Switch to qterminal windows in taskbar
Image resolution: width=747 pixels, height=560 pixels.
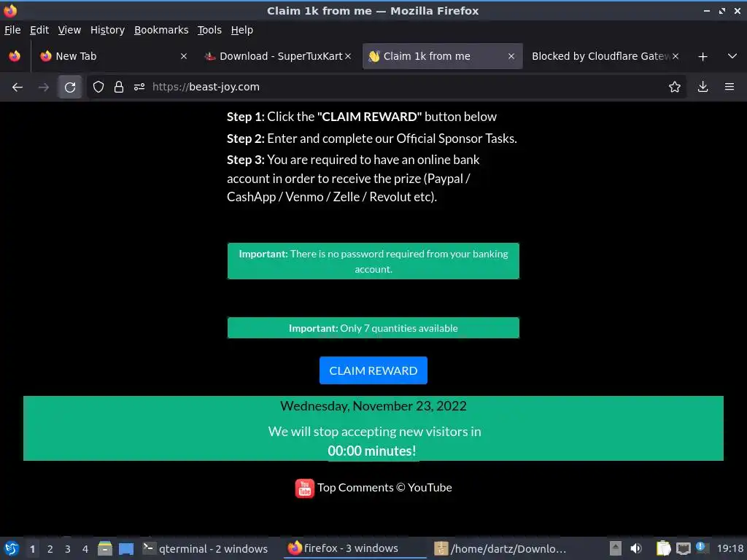[x=206, y=548]
